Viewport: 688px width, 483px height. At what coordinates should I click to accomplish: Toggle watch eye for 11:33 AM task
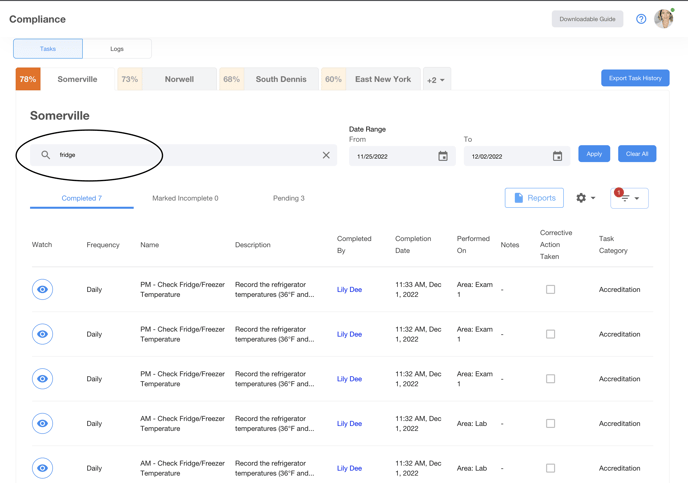coord(43,290)
